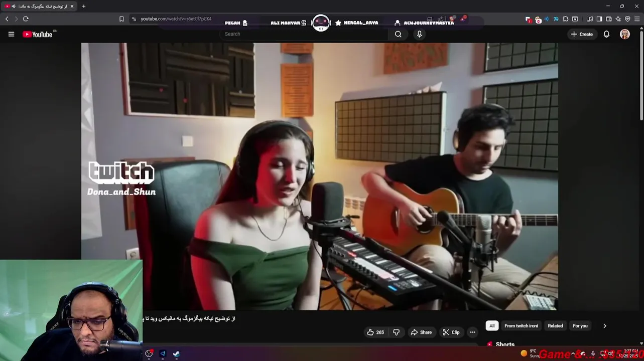Click the browser back arrow

(x=7, y=19)
